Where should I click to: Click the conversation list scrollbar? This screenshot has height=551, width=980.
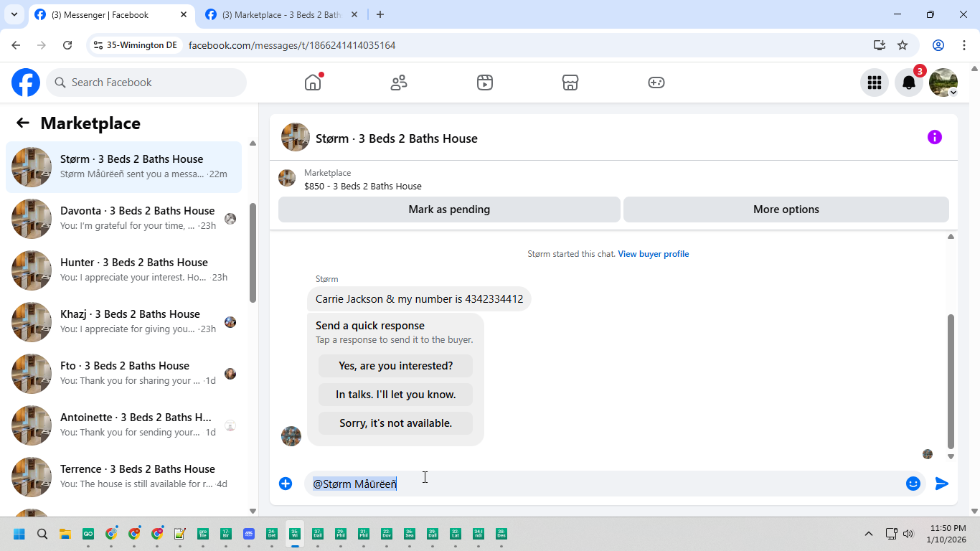pyautogui.click(x=253, y=253)
